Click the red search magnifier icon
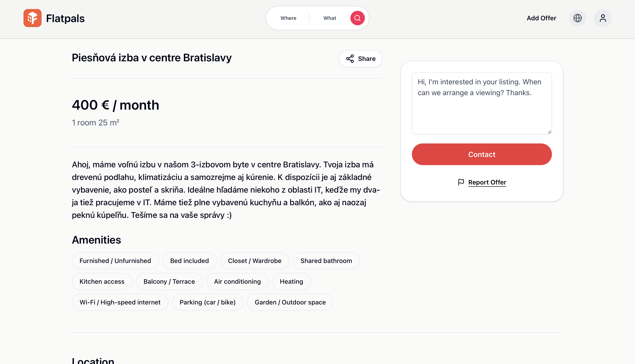The image size is (635, 364). point(357,18)
